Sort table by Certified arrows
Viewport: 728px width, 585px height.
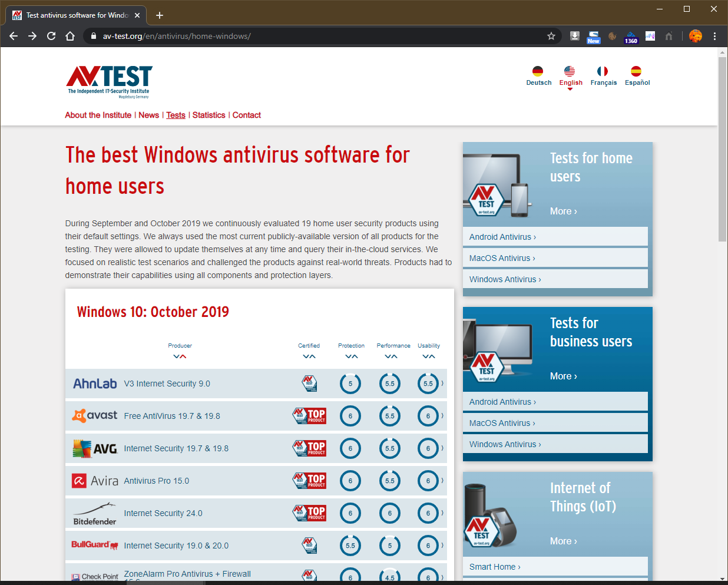pyautogui.click(x=309, y=356)
